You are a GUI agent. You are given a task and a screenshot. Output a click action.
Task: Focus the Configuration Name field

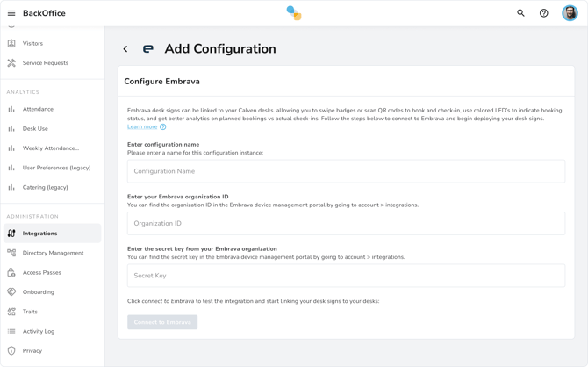tap(346, 171)
